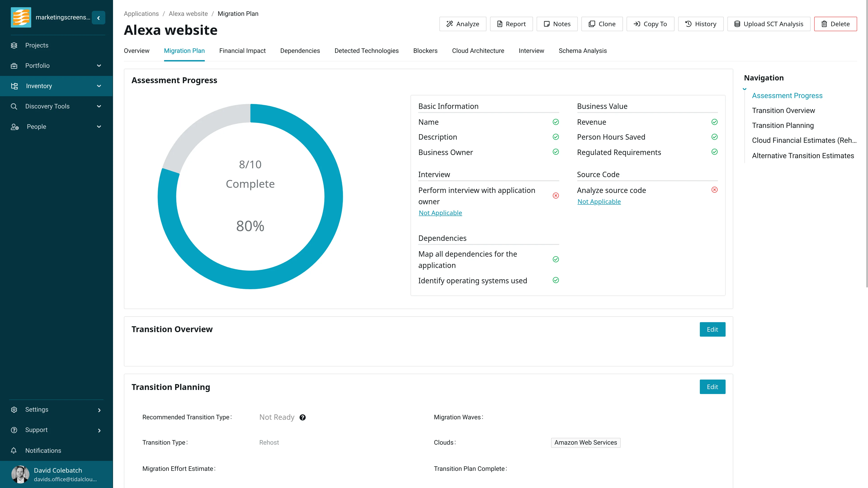
Task: Click the red Delete button
Action: tap(835, 24)
